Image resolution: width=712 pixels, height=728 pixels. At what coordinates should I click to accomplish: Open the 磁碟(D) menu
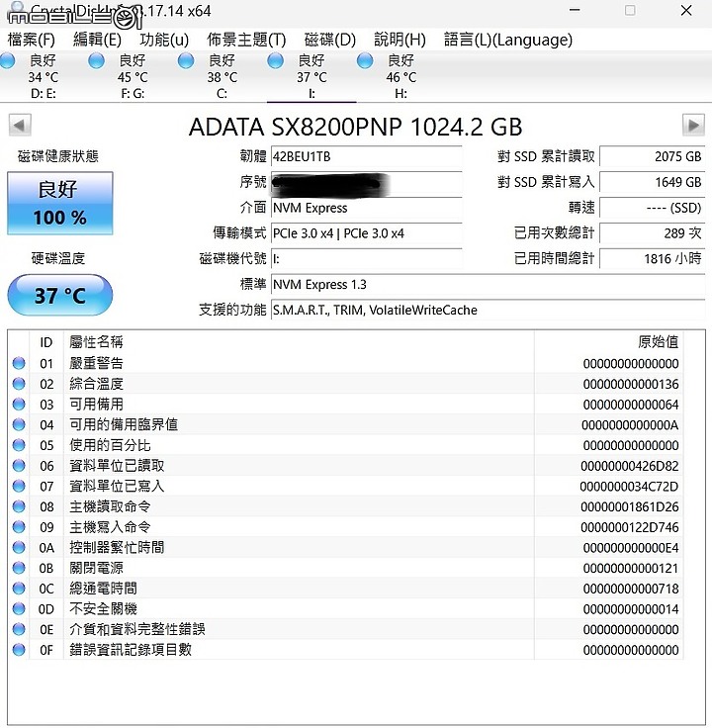[330, 40]
